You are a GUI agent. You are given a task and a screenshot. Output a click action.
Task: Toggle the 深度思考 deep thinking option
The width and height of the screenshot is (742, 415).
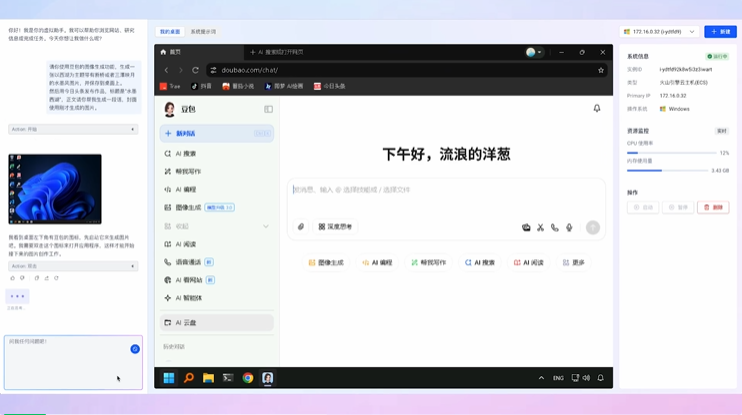(x=335, y=227)
